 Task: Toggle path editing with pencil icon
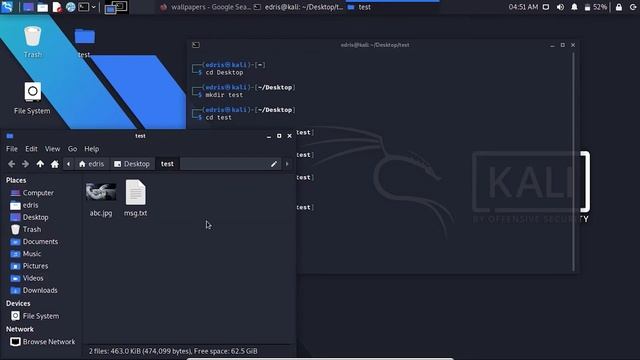pos(273,164)
